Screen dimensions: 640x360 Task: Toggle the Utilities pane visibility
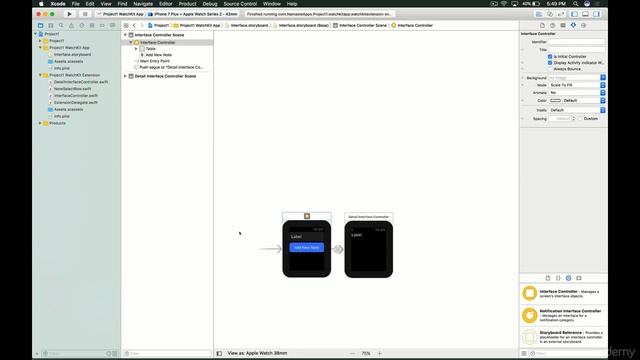coord(596,14)
